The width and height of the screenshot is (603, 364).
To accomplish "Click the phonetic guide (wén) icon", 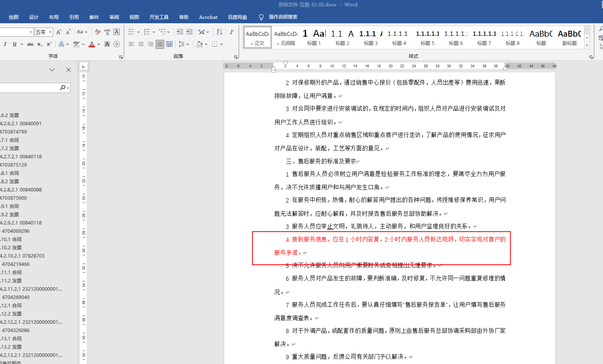I will point(107,32).
